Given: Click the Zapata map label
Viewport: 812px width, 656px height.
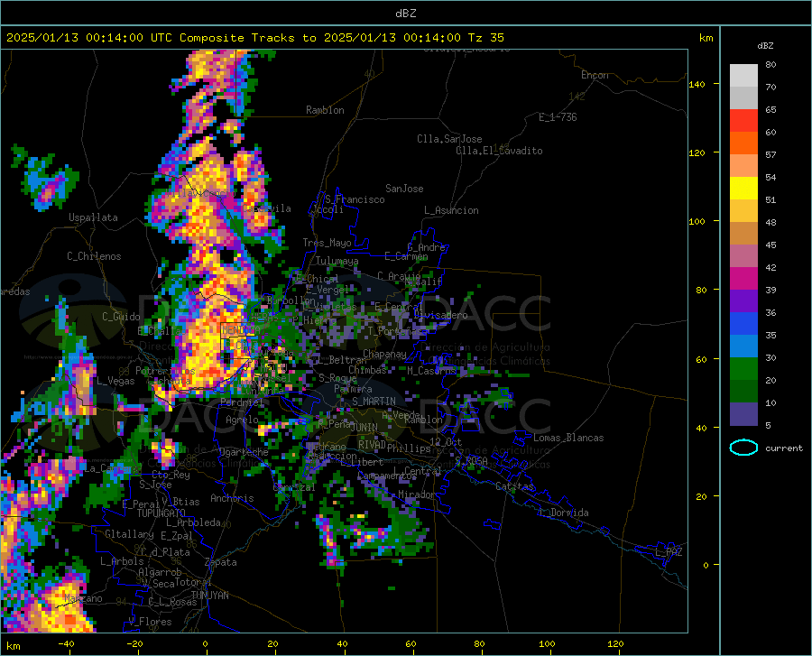Looking at the screenshot, I should pos(221,562).
